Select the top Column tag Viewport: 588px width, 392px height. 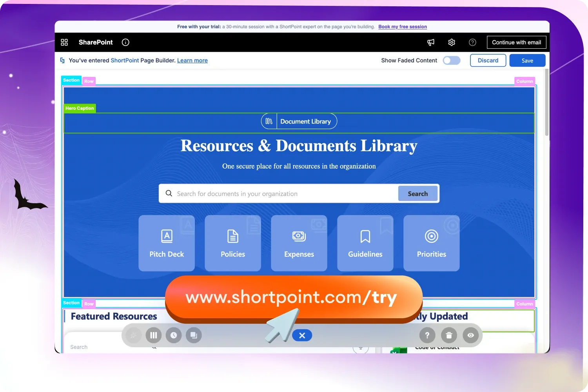pyautogui.click(x=524, y=81)
